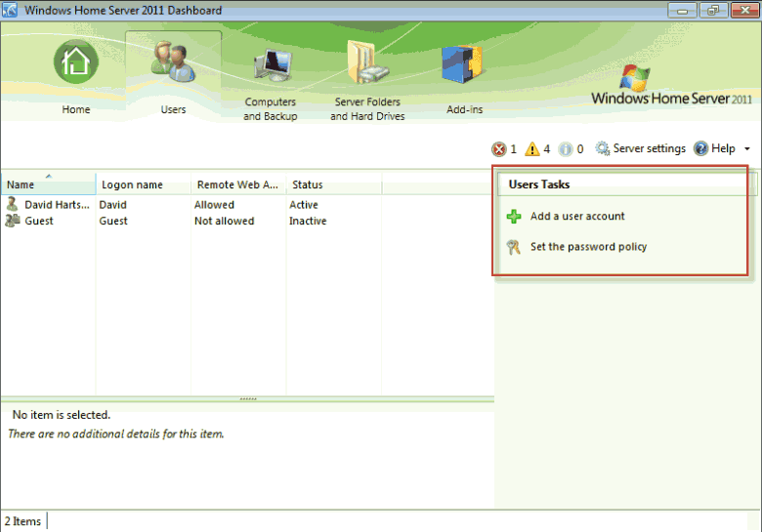This screenshot has width=762, height=532.
Task: Switch to Server Folders and Hard Drives label
Action: 367,109
